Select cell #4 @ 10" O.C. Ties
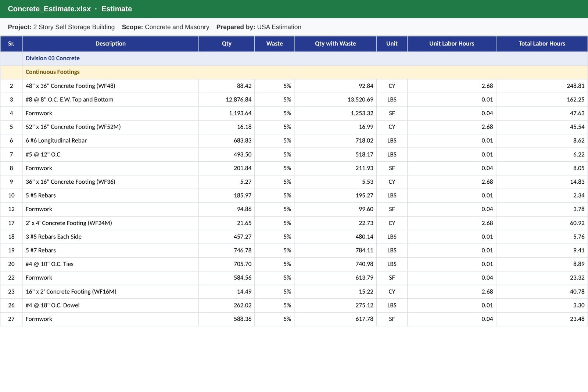 [110, 264]
